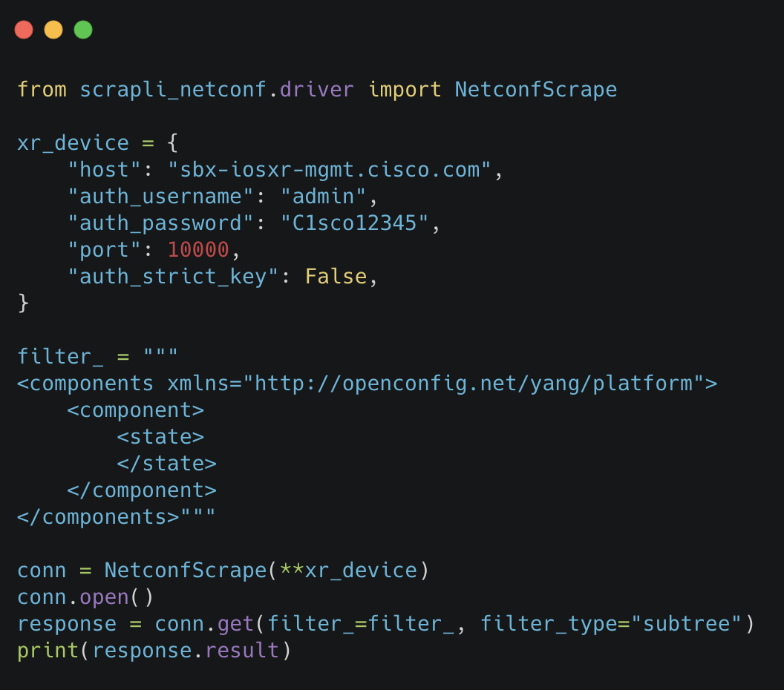Click the yellow minimize window button
Viewport: 784px width, 690px height.
53,30
